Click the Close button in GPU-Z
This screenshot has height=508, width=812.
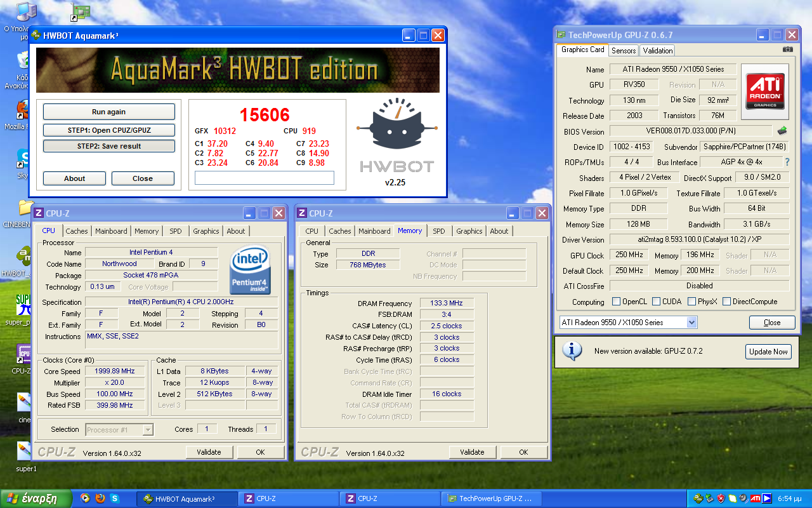(x=772, y=323)
